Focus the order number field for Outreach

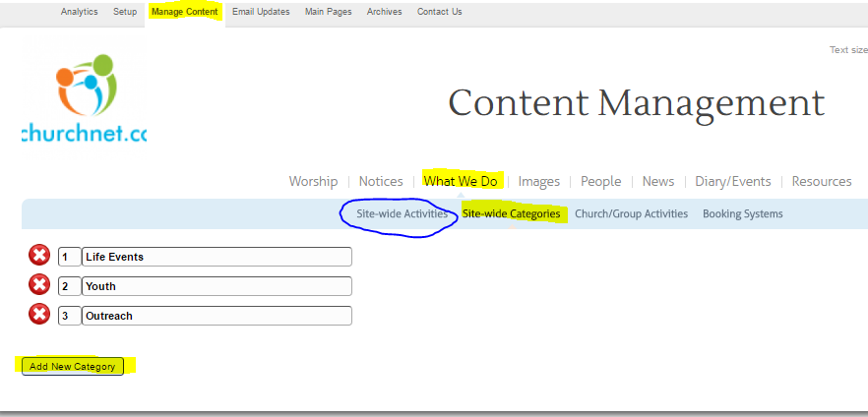(69, 316)
